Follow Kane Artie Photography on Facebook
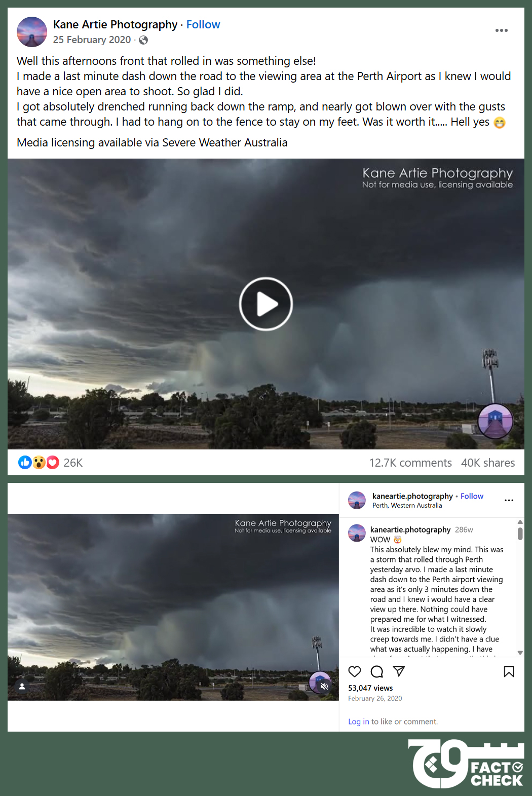Screen dimensions: 532x796 coord(203,24)
